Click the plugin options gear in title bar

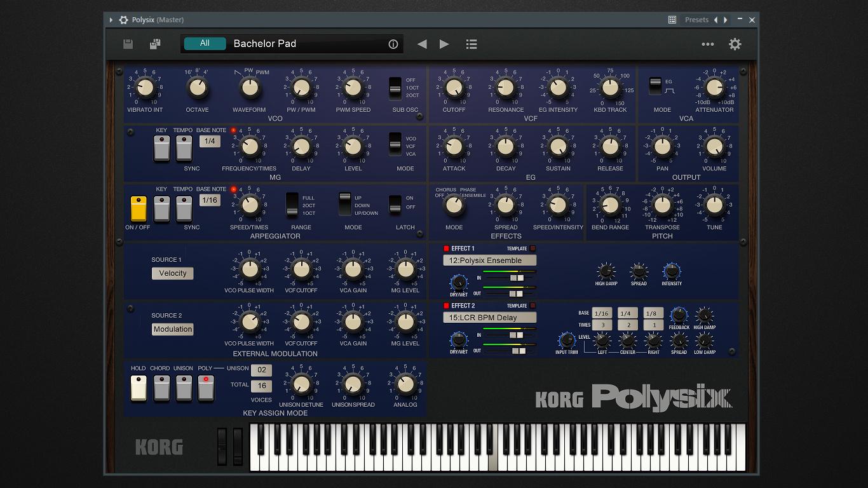(x=123, y=20)
